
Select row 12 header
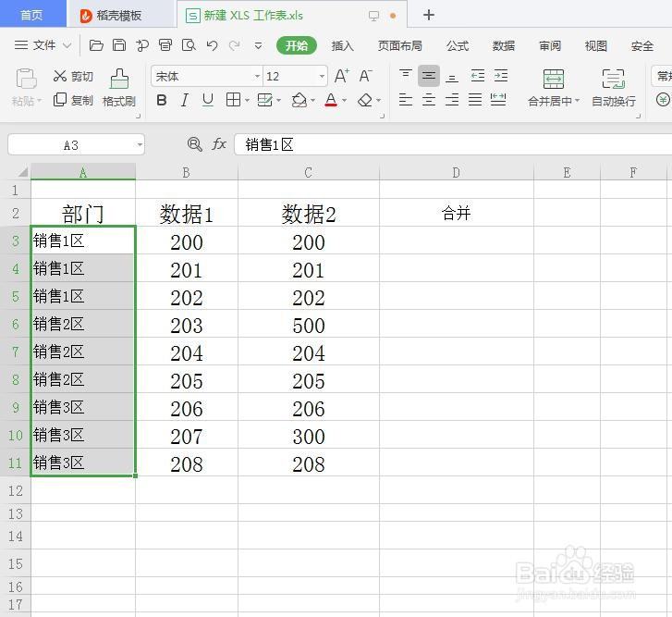click(x=16, y=490)
